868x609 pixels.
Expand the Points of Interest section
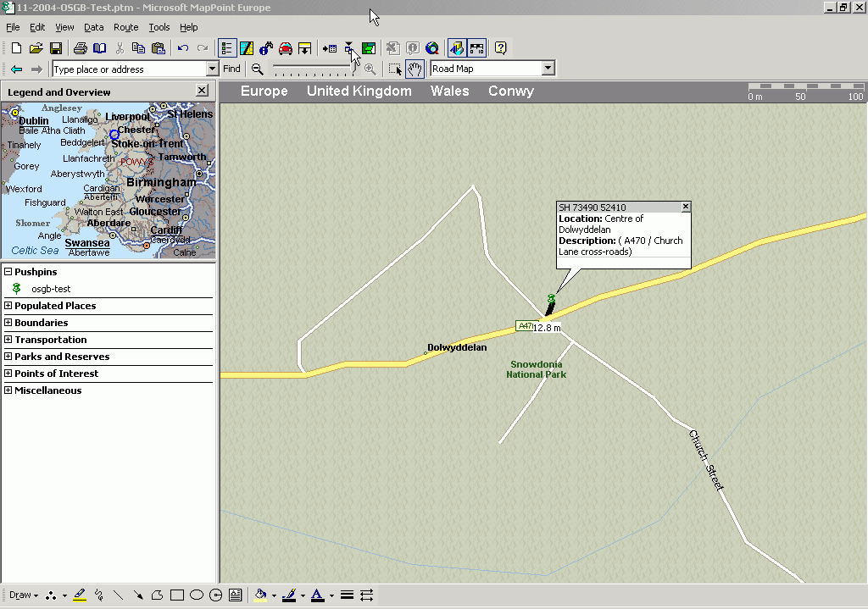point(8,374)
